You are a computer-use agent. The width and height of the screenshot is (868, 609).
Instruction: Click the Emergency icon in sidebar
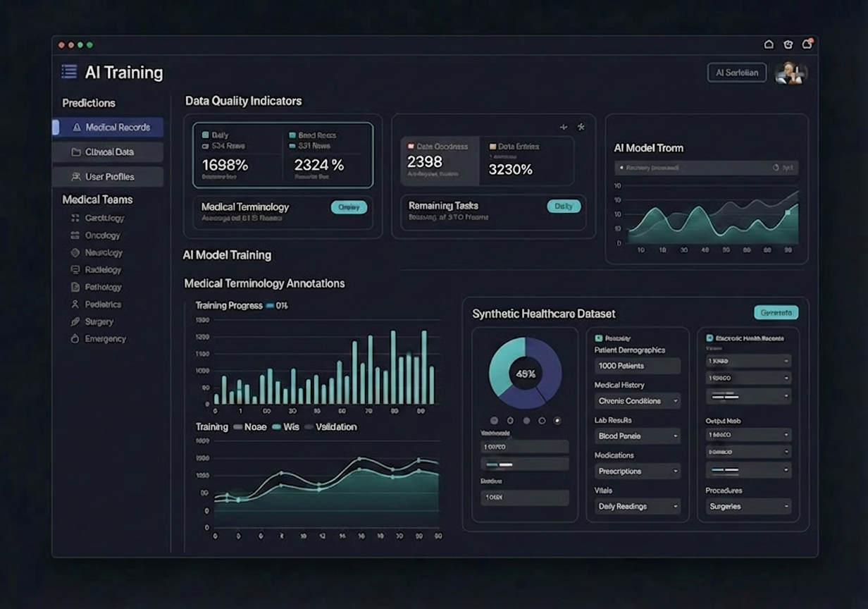point(75,339)
